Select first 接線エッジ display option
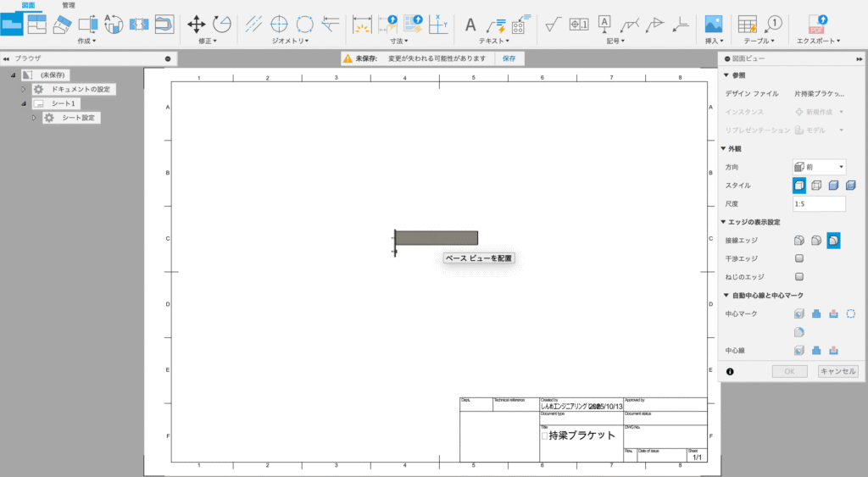 click(799, 240)
